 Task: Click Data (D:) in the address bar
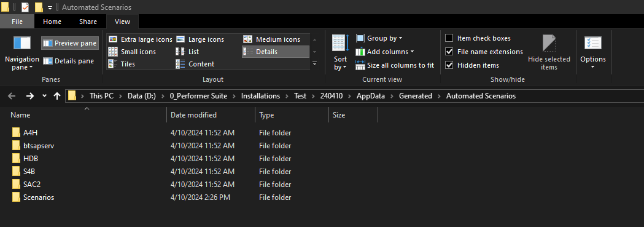coord(142,96)
